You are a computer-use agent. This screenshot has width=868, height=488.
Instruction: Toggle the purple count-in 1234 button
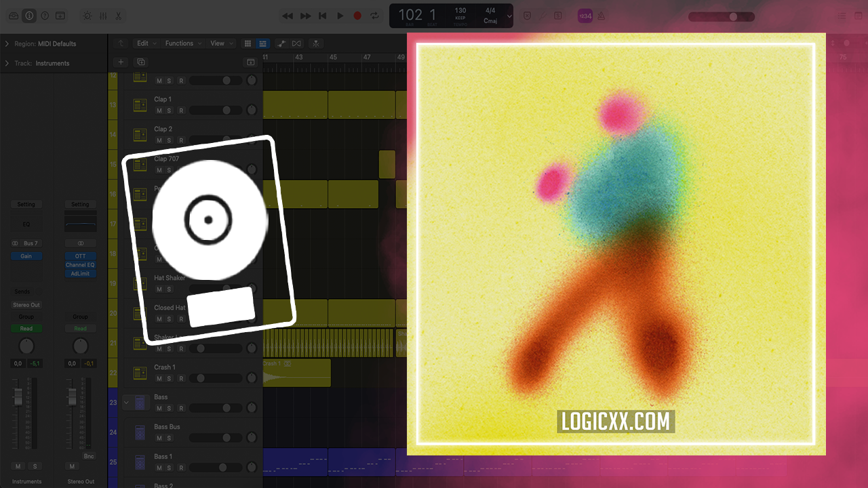click(585, 16)
